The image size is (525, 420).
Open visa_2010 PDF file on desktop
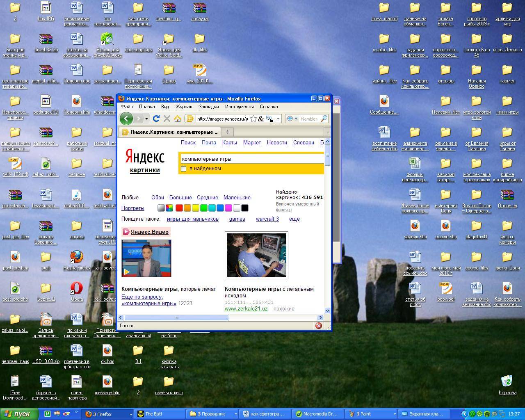pyautogui.click(x=200, y=73)
